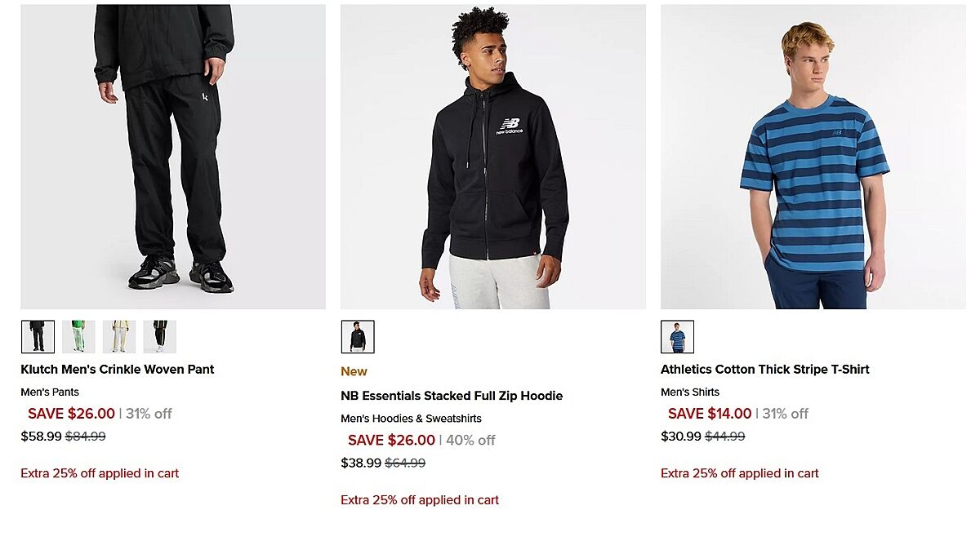Open the NB Essentials hoodie product image
Image resolution: width=980 pixels, height=541 pixels.
click(492, 157)
